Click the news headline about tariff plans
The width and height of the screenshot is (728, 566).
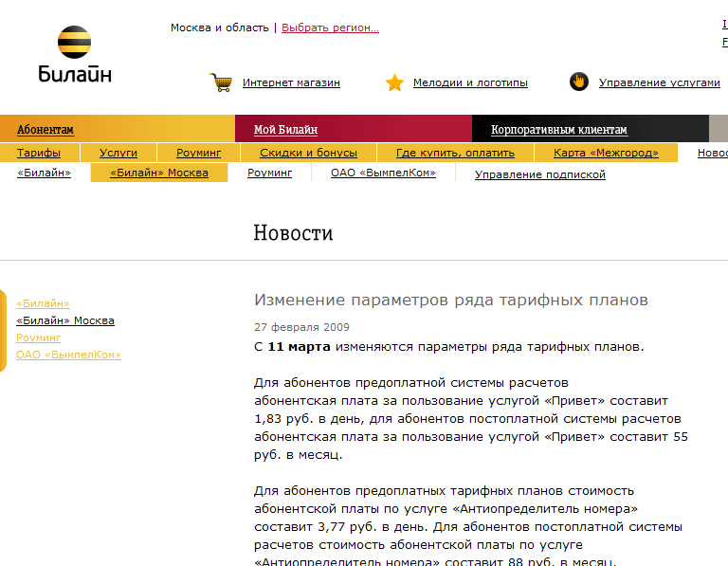click(451, 300)
